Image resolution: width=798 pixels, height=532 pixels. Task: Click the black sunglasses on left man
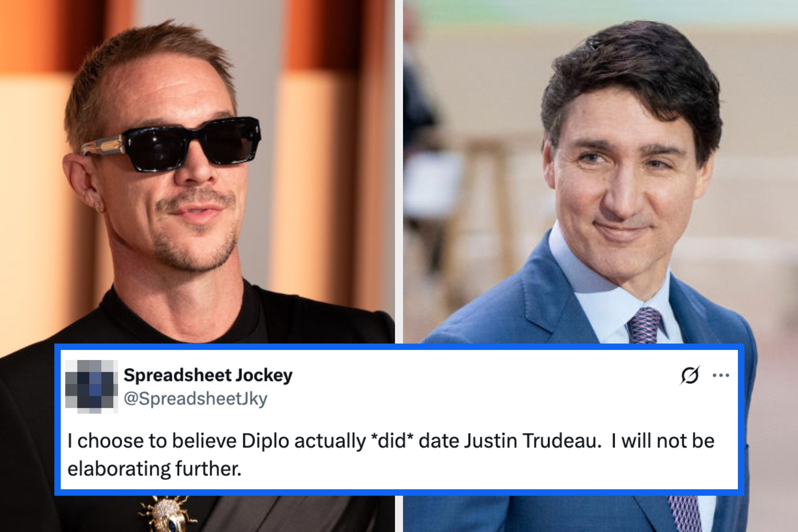(x=173, y=143)
